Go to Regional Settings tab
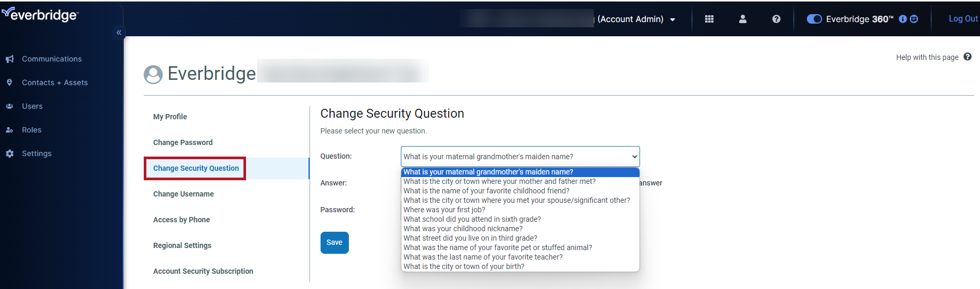 click(x=182, y=245)
